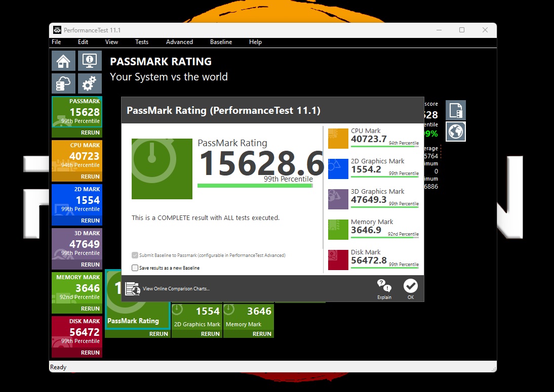The width and height of the screenshot is (554, 392).
Task: Click the Ready status bar text
Action: (x=58, y=367)
